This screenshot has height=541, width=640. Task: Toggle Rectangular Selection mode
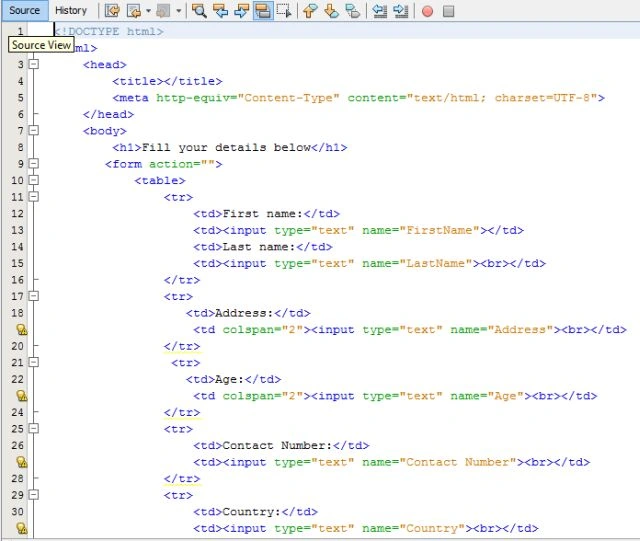[284, 11]
